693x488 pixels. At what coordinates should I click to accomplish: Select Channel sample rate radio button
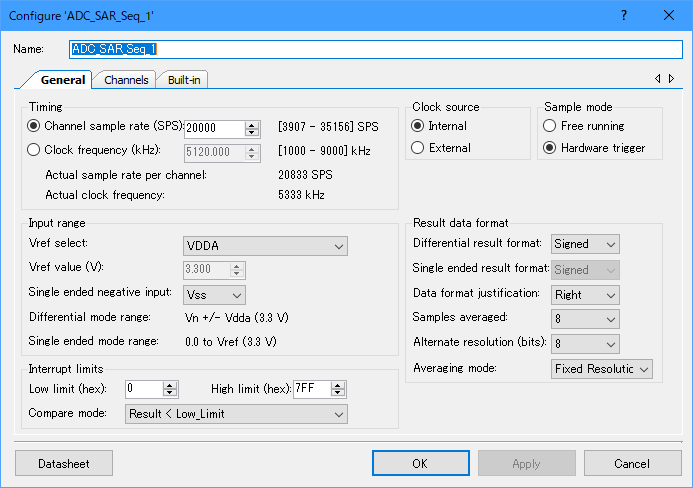[x=35, y=127]
